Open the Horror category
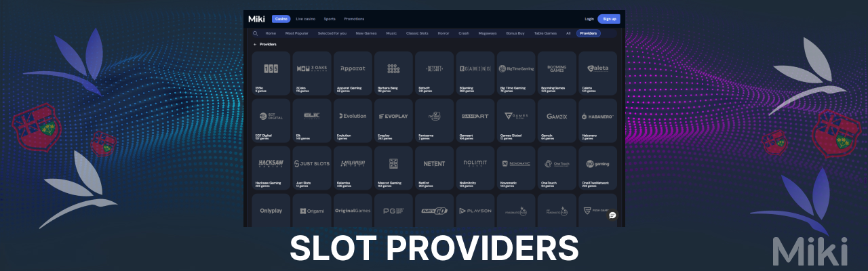868x271 pixels. 444,33
